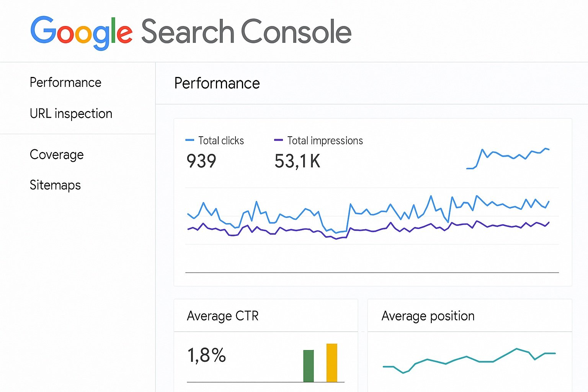Click the green CTR bar

point(309,366)
